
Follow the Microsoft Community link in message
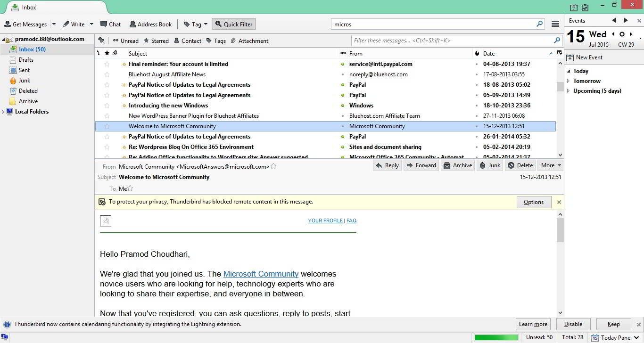tap(261, 274)
